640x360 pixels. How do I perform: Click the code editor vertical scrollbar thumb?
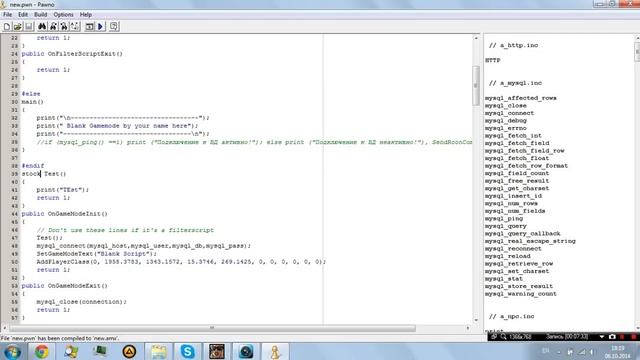[x=476, y=85]
